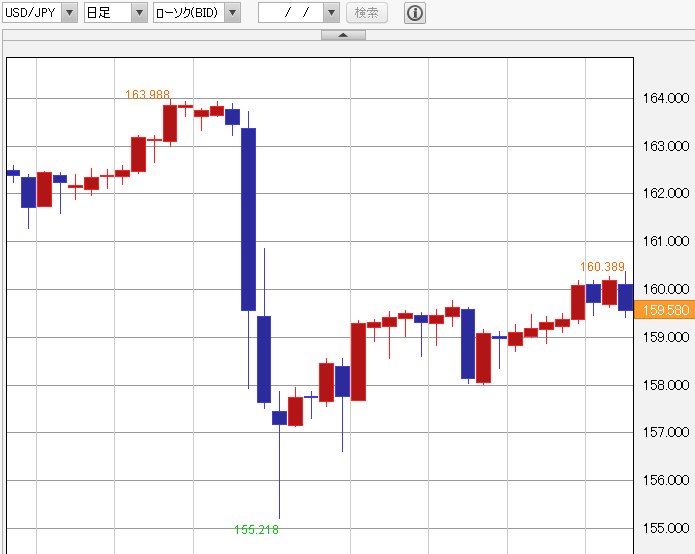Click the 160.389 recent high label
This screenshot has height=554, width=695.
(x=602, y=266)
